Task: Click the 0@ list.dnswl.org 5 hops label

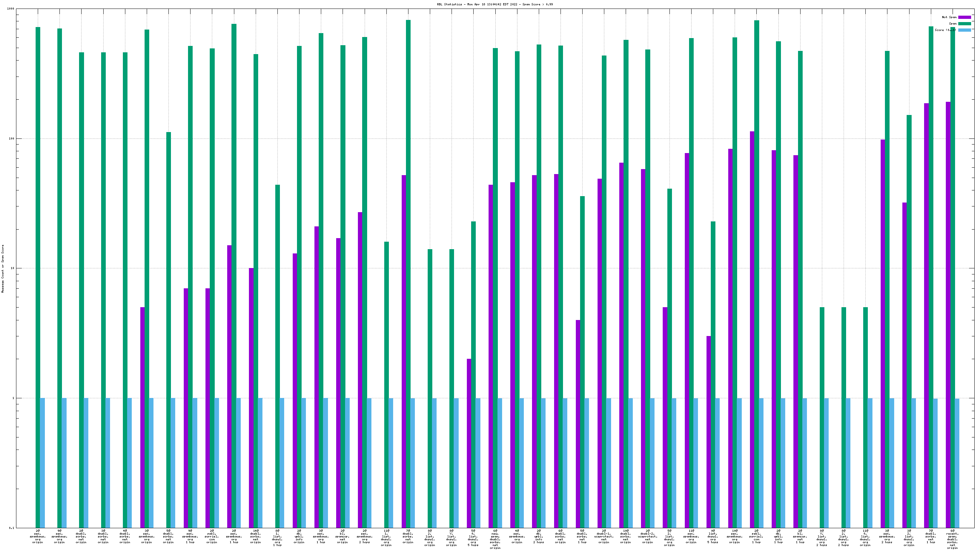Action: coord(713,536)
